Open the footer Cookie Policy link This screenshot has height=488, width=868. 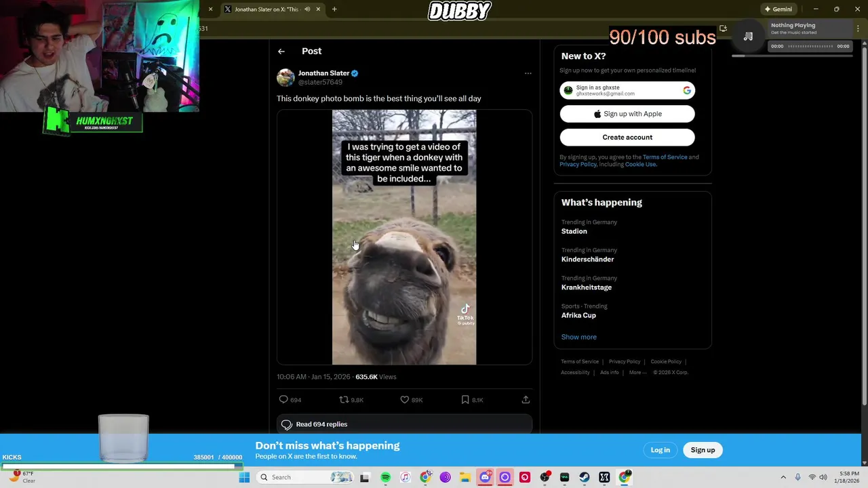pos(666,362)
